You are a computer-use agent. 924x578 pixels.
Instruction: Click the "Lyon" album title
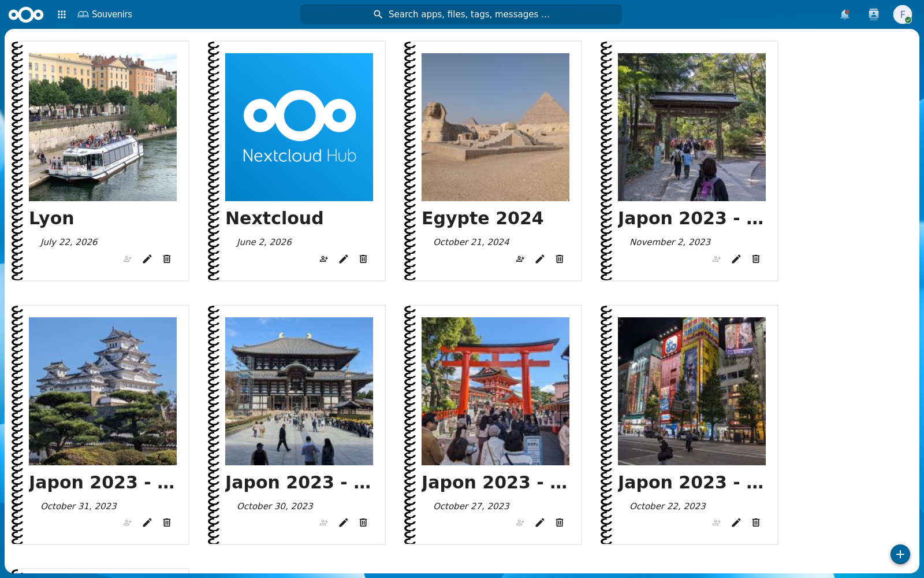pyautogui.click(x=51, y=218)
